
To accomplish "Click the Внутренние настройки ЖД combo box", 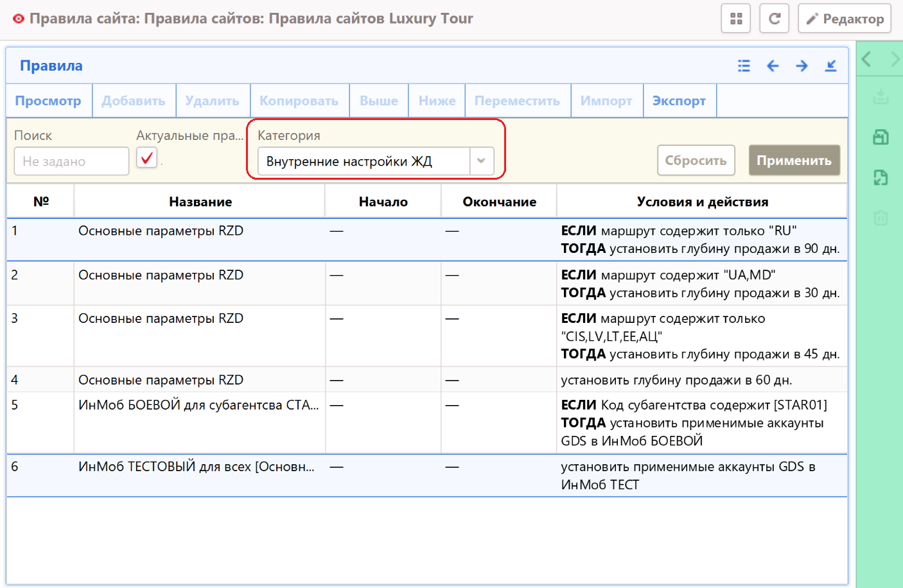I will pos(364,161).
